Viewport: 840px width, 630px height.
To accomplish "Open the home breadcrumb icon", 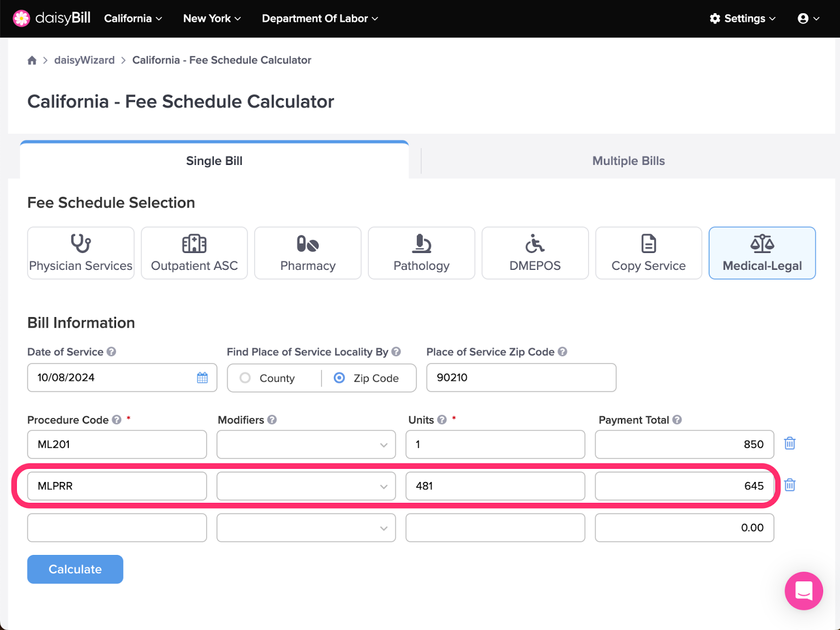I will [32, 60].
